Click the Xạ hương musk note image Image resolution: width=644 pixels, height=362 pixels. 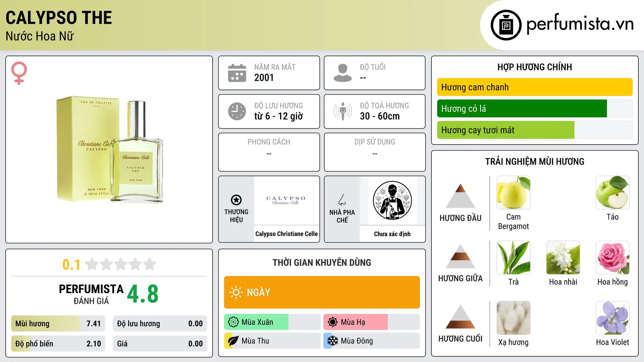[x=514, y=318]
